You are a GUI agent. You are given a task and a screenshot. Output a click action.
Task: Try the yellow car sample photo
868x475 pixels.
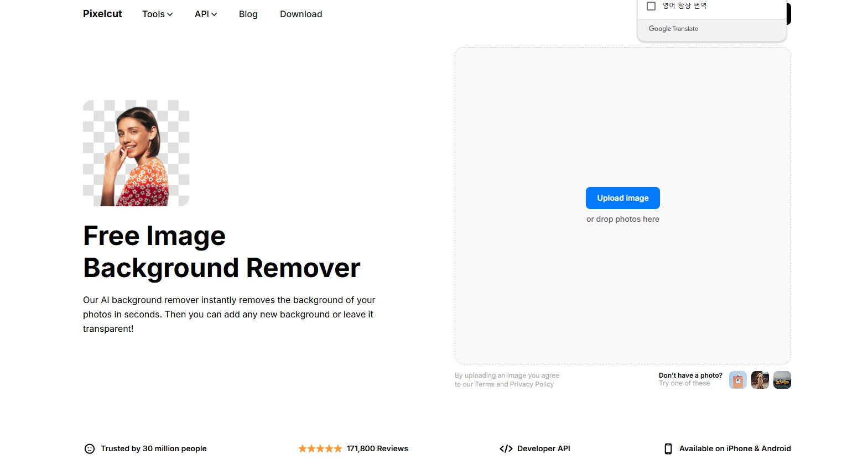pyautogui.click(x=782, y=380)
